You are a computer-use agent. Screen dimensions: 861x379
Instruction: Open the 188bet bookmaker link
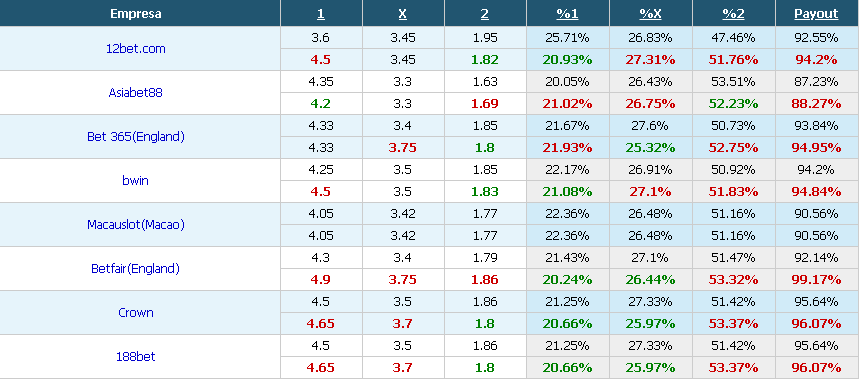[136, 356]
